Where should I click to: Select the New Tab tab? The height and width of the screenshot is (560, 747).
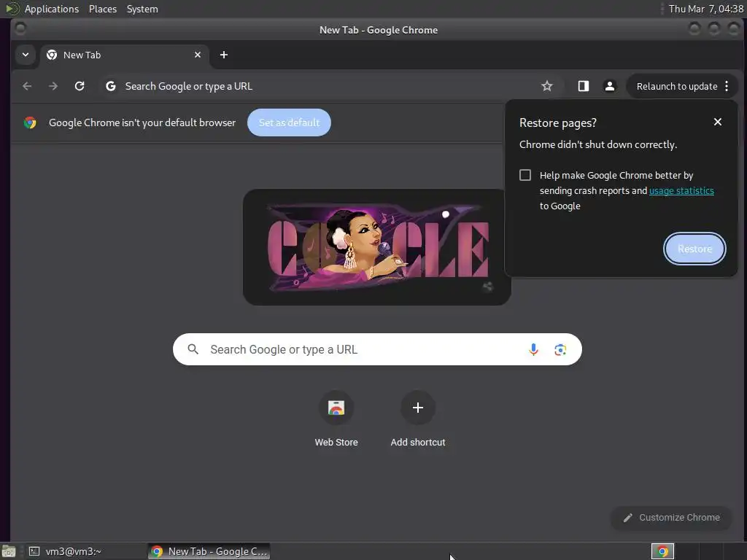(124, 55)
